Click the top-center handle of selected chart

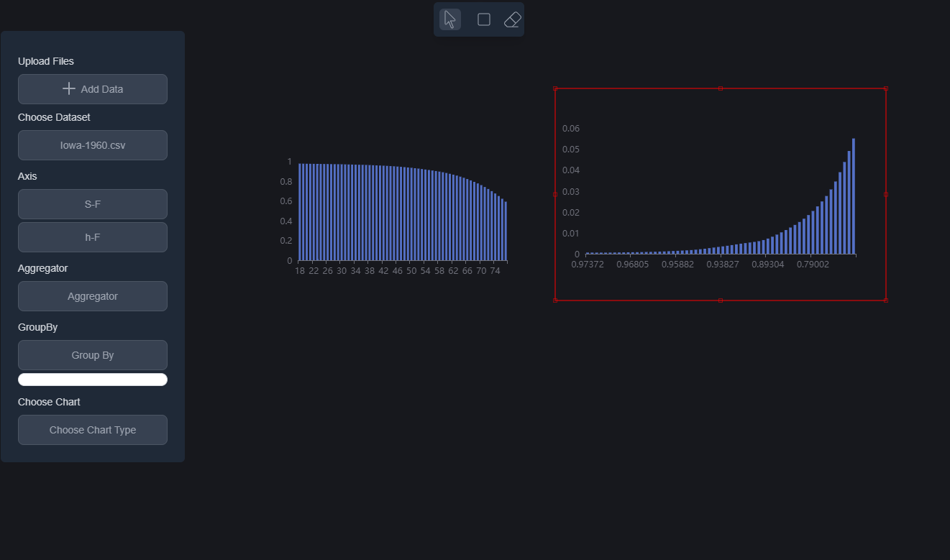click(721, 88)
